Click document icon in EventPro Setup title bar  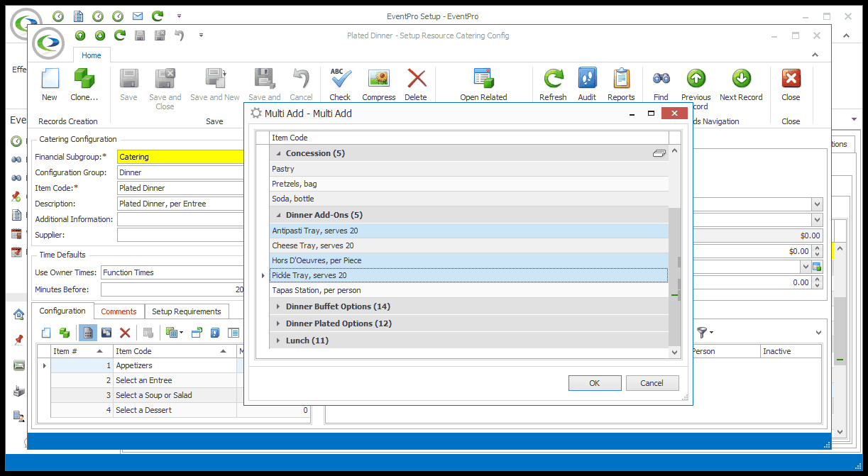pyautogui.click(x=78, y=16)
